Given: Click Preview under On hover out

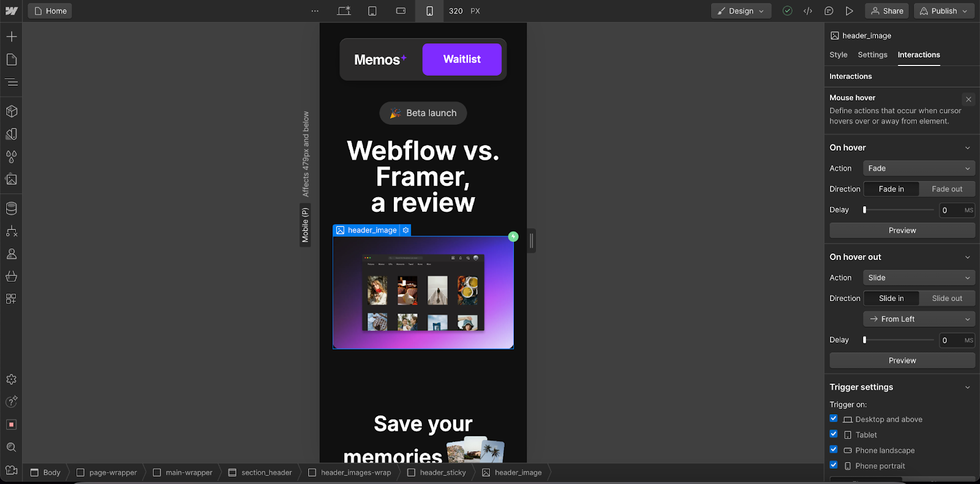Looking at the screenshot, I should [902, 360].
